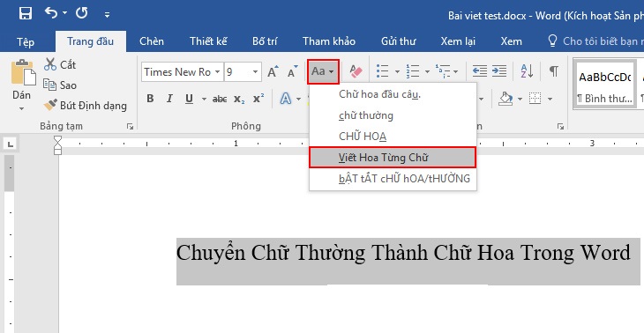Viewport: 644px width, 333px height.
Task: Decrease paragraph indent
Action: [x=479, y=71]
